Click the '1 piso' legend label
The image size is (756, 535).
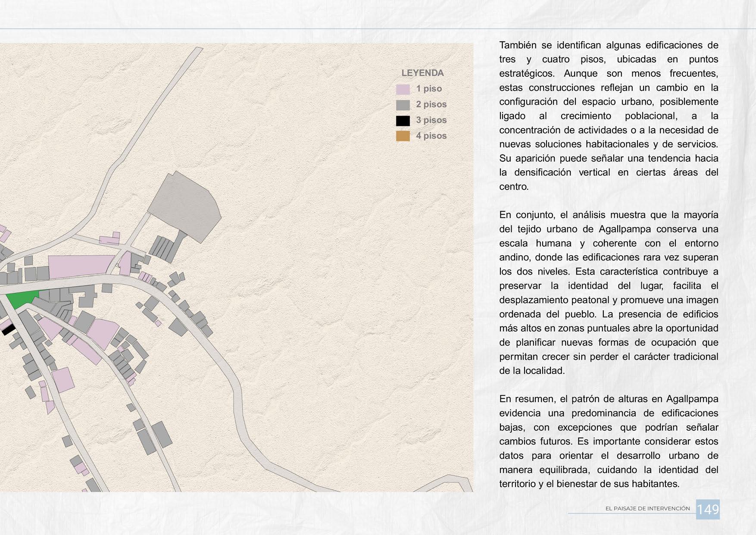429,88
